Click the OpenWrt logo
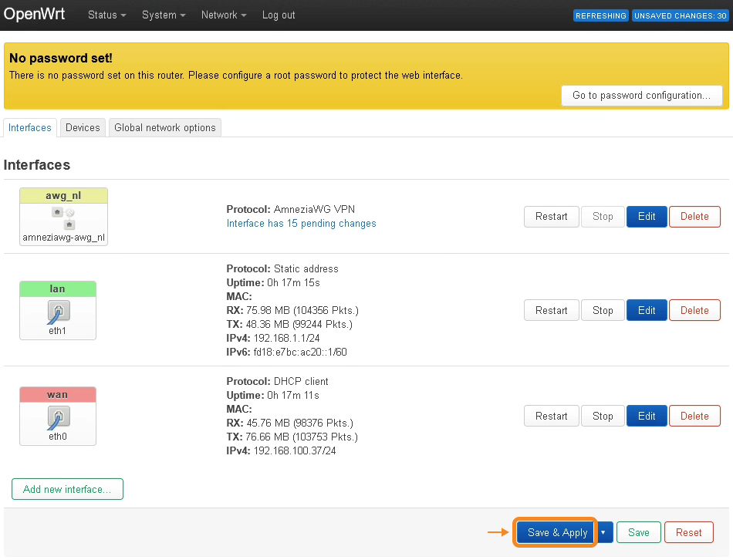This screenshot has height=560, width=733. (x=35, y=15)
